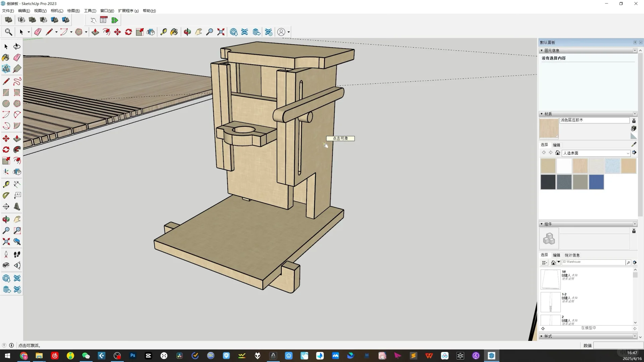Viewport: 644px width, 362px height.
Task: Select the Eraser tool in top toolbar
Action: [38, 32]
